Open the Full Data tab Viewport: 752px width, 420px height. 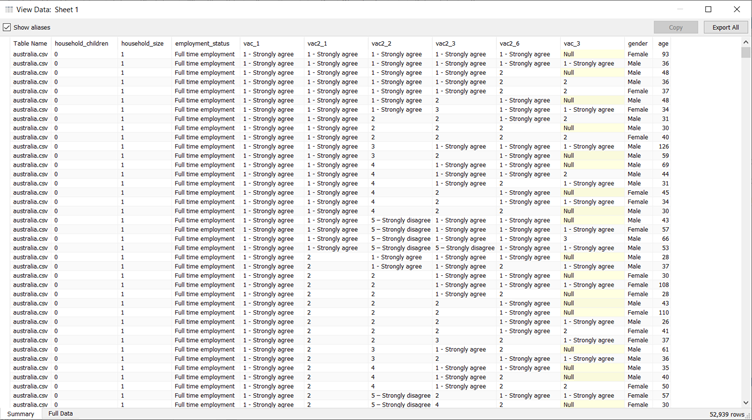(x=60, y=413)
